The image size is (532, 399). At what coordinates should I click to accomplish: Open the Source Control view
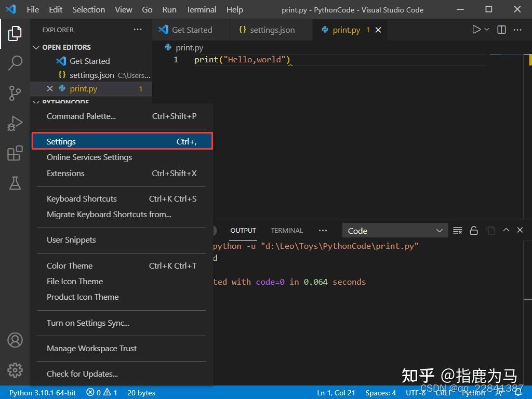(15, 93)
